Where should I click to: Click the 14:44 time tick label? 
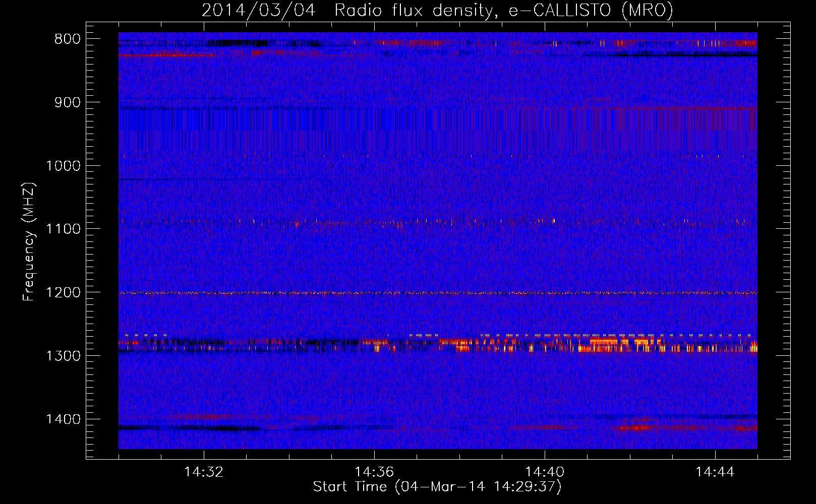pyautogui.click(x=715, y=472)
